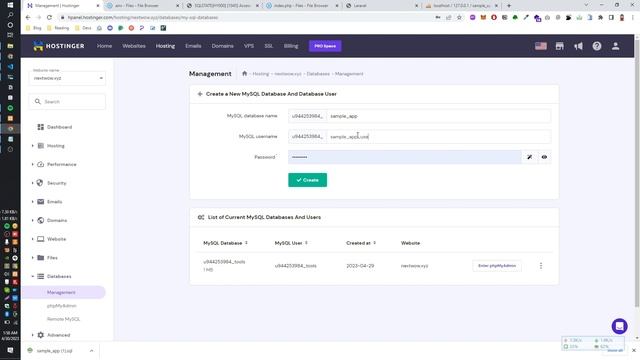Click the Dashboard grid icon
The width and height of the screenshot is (640, 360).
click(x=40, y=127)
